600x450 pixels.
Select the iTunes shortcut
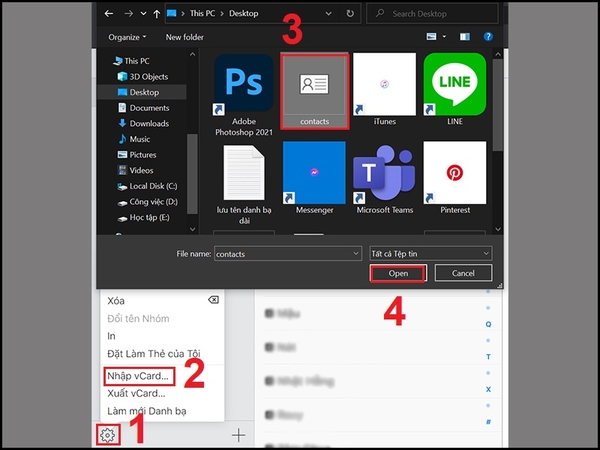385,90
